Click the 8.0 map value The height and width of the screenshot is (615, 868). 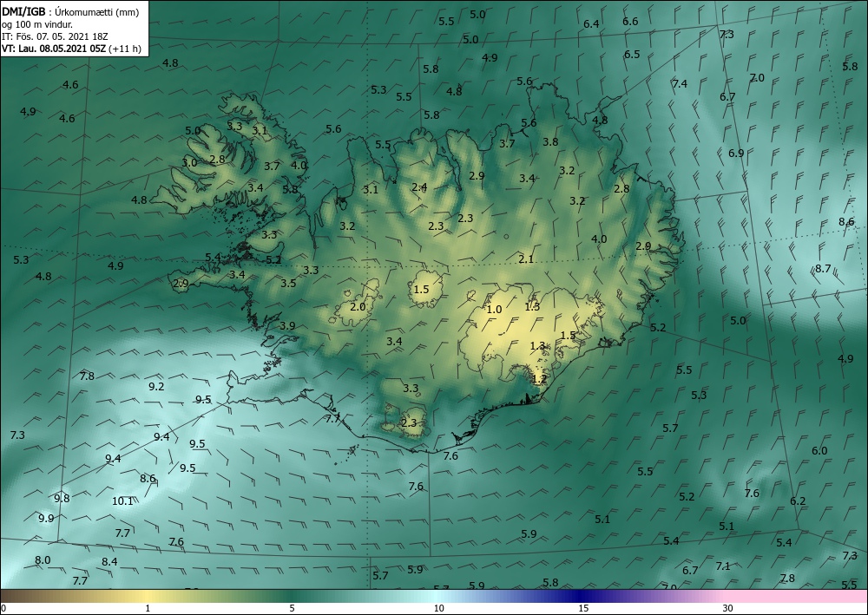43,560
